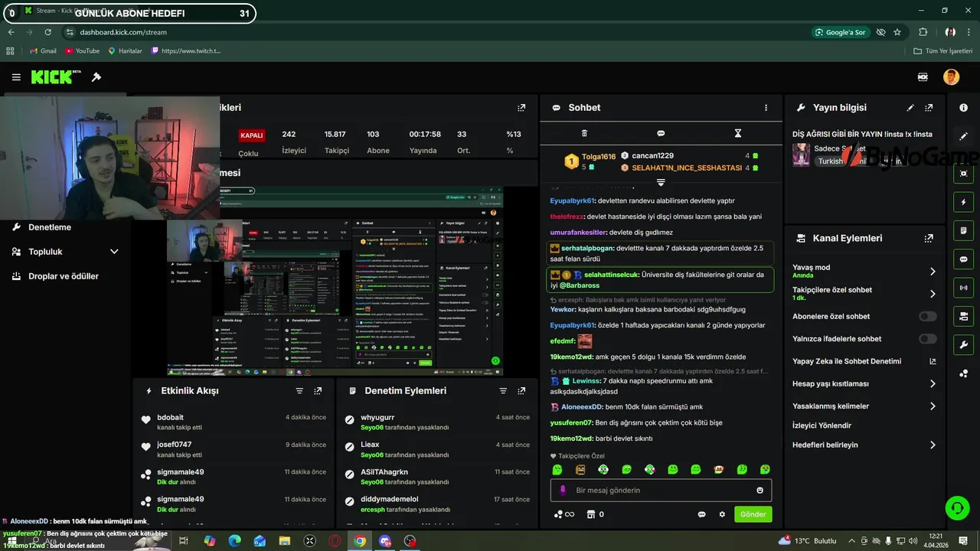Click the first green emote under Takipçilere Özel
This screenshot has height=551, width=980.
[557, 469]
